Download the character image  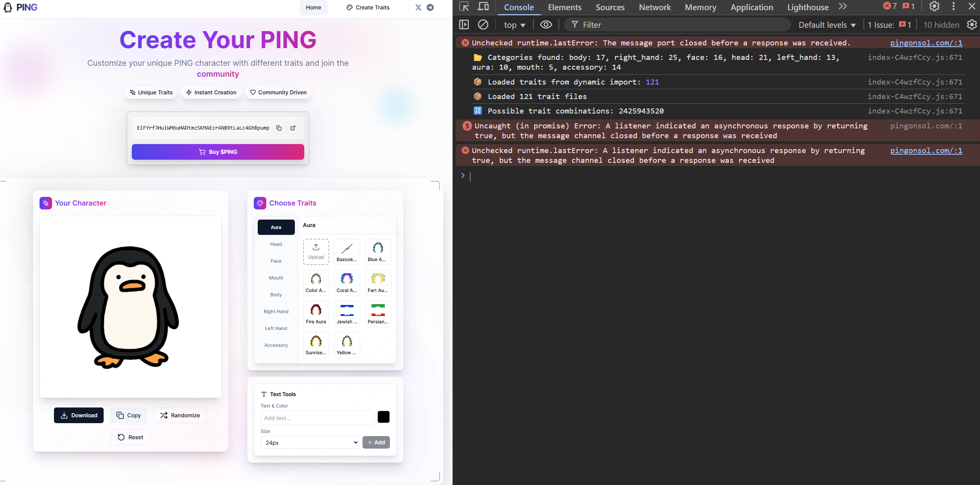[79, 415]
